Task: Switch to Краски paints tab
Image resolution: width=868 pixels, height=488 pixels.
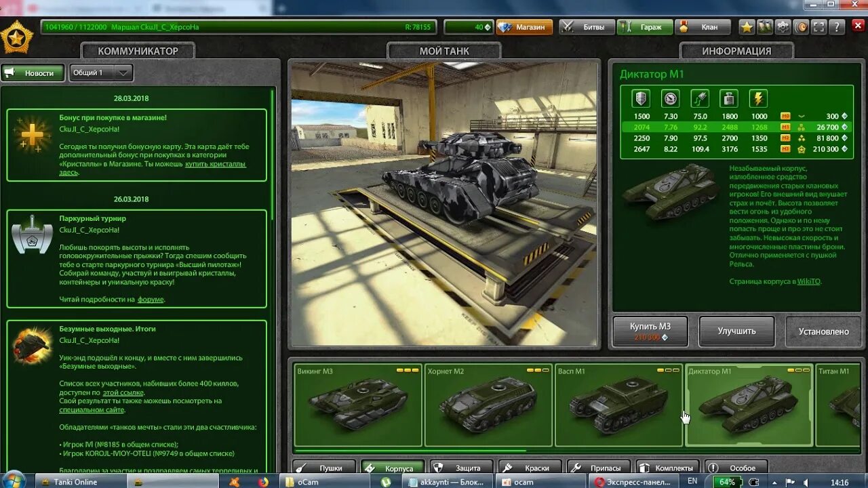Action: point(530,468)
